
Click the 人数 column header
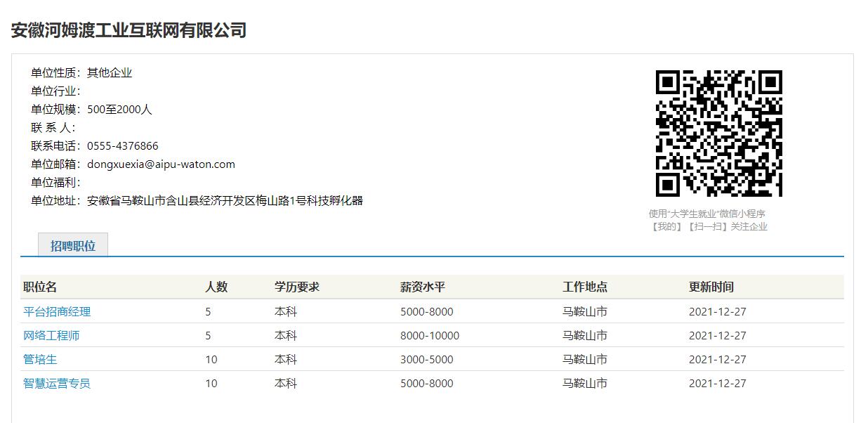click(x=216, y=287)
